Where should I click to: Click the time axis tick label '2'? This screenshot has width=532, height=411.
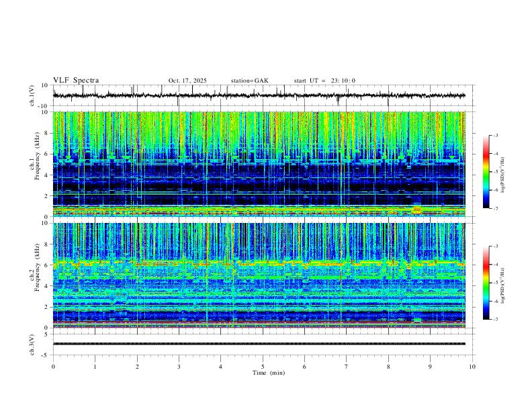pyautogui.click(x=137, y=367)
